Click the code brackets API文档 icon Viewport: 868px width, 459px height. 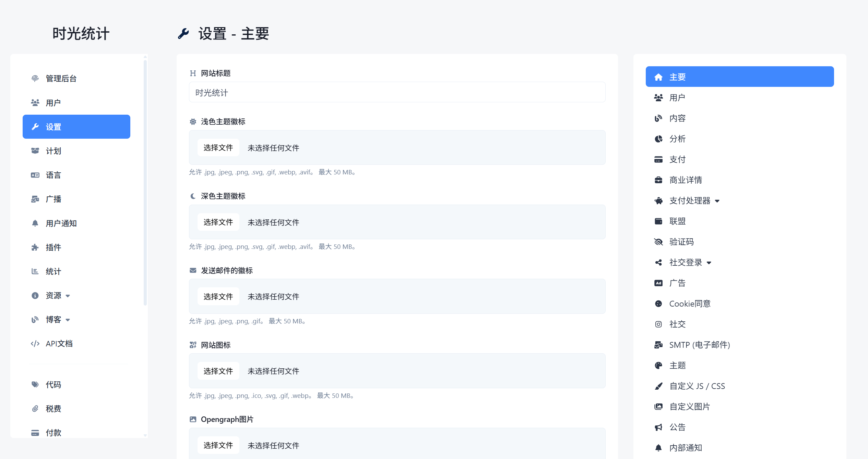coord(35,344)
